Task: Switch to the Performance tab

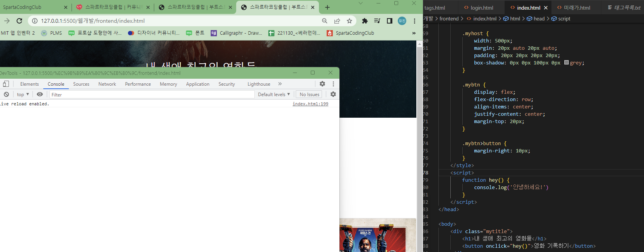Action: (x=138, y=84)
